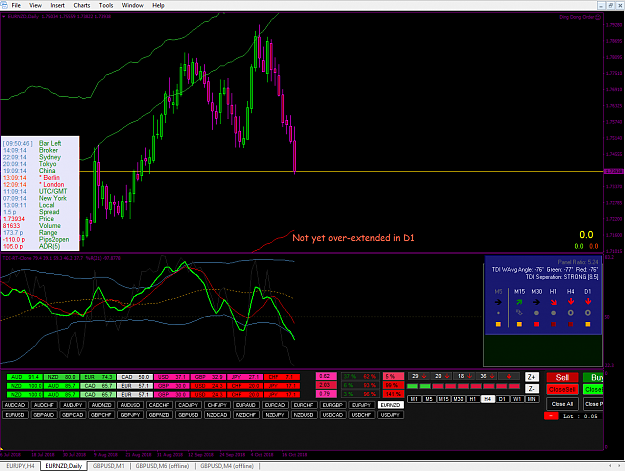625x471 pixels.
Task: Switch to the GBPUSD,M4 (offline) tab
Action: click(227, 465)
